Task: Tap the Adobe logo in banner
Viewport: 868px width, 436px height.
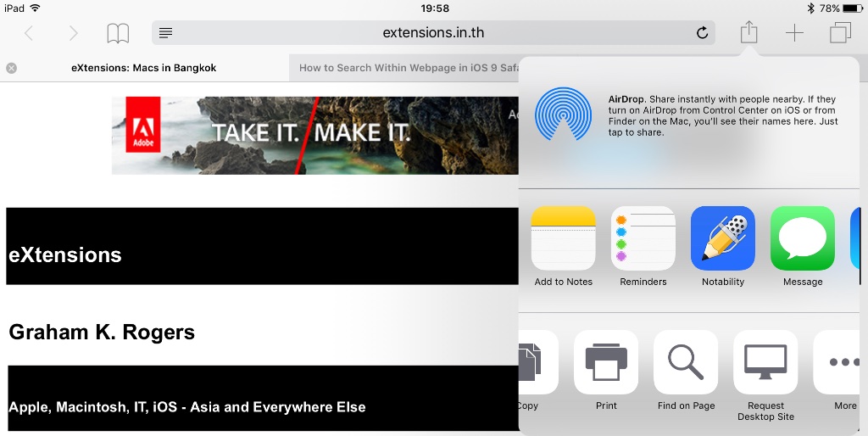Action: click(x=142, y=125)
